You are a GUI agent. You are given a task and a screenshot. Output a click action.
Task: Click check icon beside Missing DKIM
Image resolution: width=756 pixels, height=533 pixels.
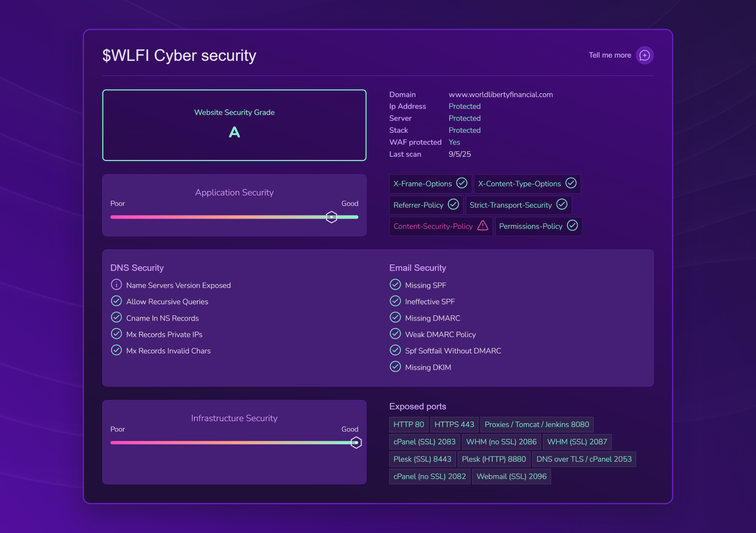tap(395, 366)
